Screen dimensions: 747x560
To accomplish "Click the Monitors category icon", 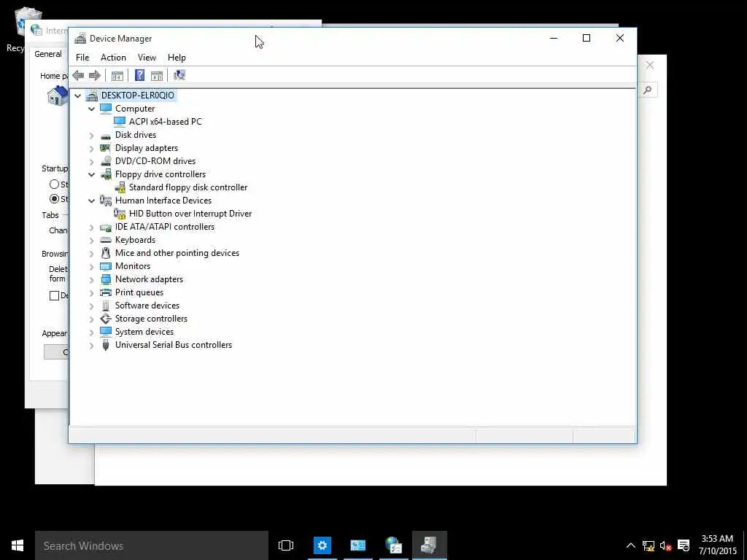I will tap(106, 266).
